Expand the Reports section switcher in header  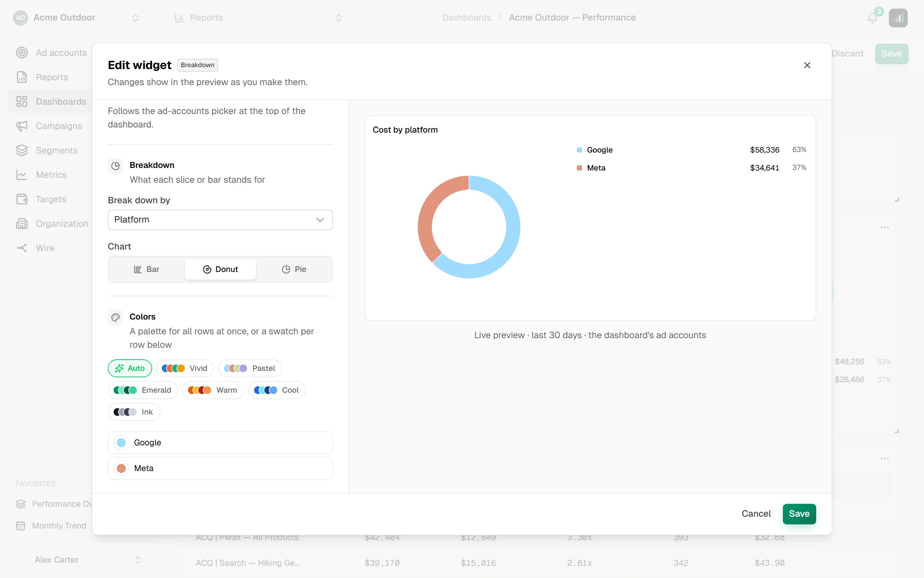pyautogui.click(x=338, y=18)
